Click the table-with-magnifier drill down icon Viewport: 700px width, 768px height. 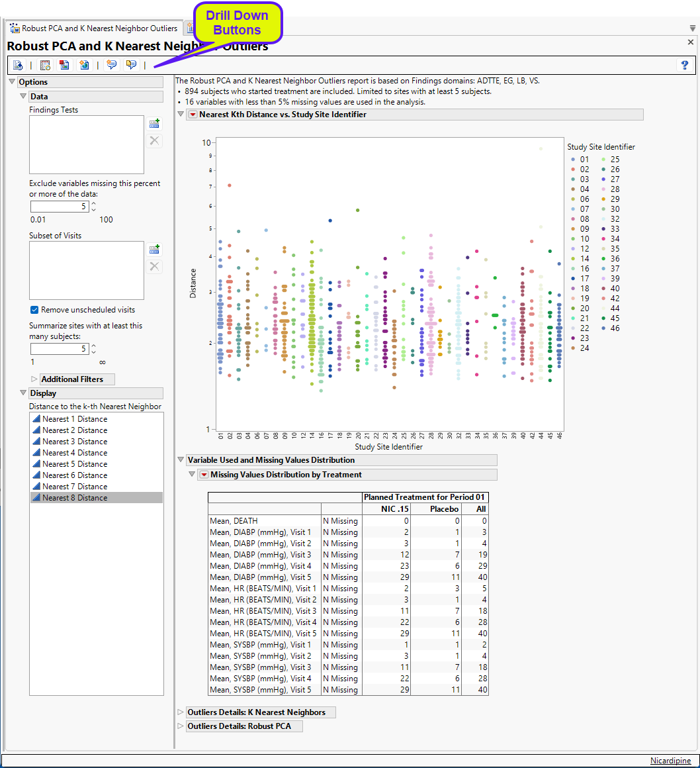tap(45, 65)
